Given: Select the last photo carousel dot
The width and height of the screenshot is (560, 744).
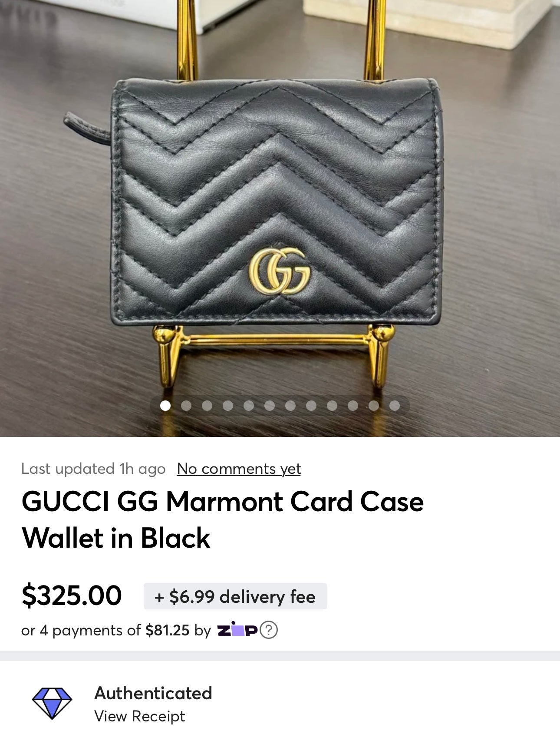Looking at the screenshot, I should (394, 405).
